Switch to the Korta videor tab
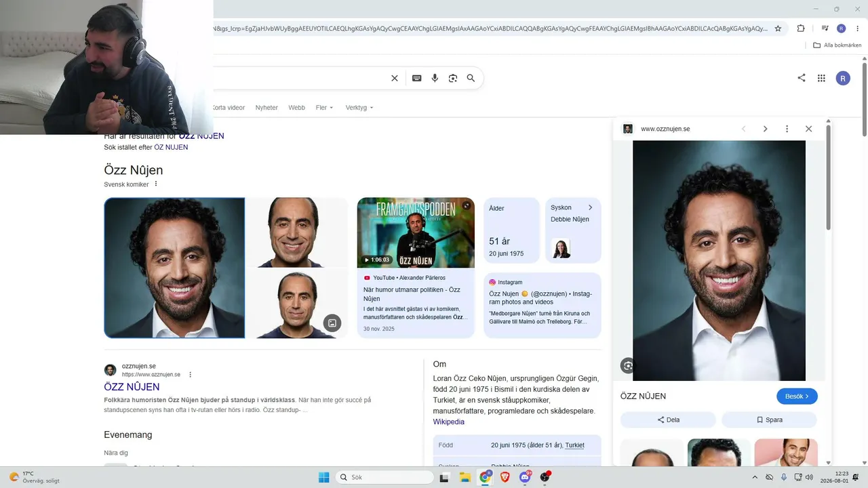The image size is (868, 488). pos(229,108)
